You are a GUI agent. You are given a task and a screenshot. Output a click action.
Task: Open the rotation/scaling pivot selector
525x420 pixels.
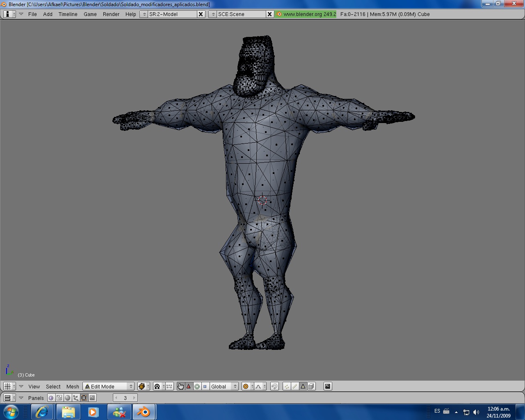coord(159,386)
